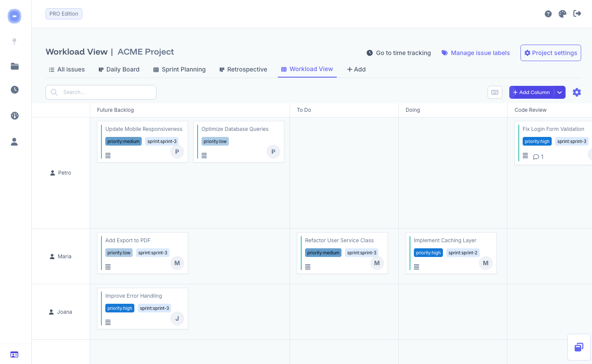Open the projects folder icon in sidebar
Viewport: 592px width, 364px height.
pos(14,67)
